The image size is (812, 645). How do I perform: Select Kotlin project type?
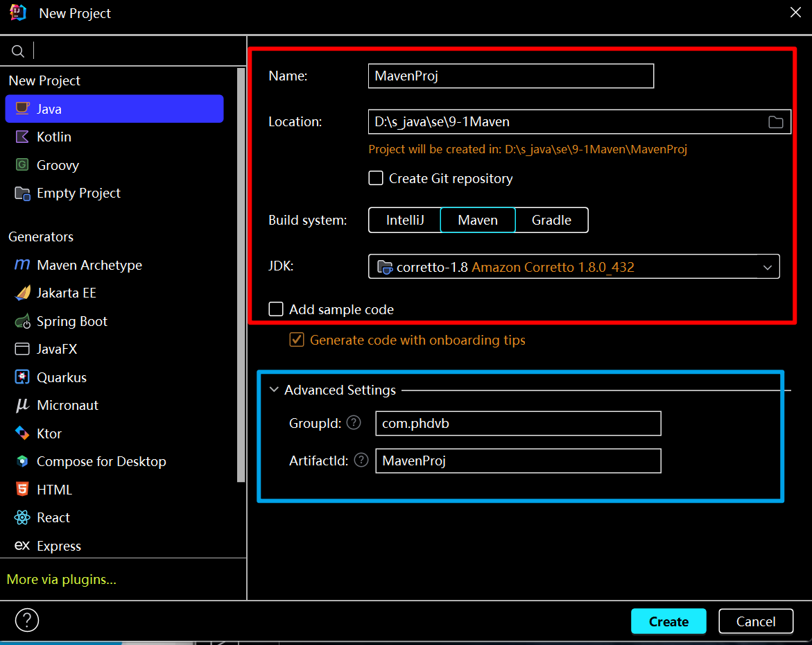coord(114,137)
